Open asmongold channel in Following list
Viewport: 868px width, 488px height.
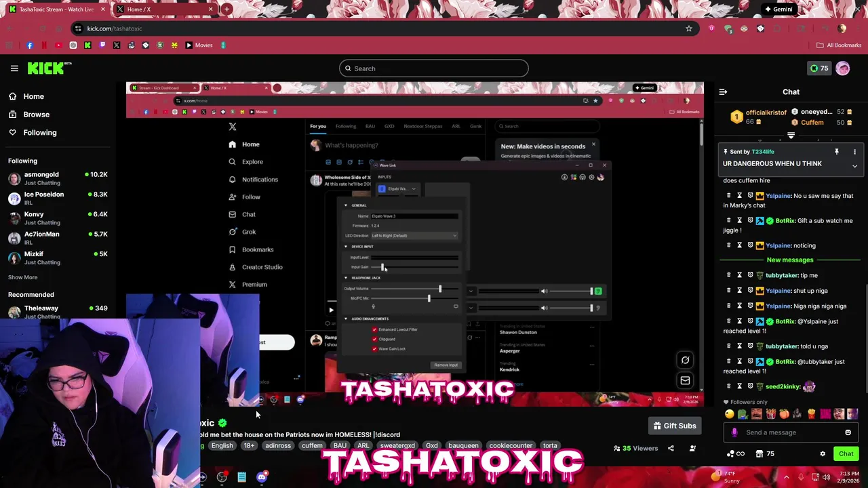[x=58, y=178]
